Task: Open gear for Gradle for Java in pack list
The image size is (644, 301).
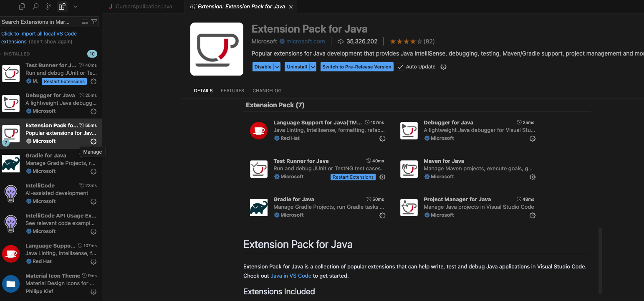Action: [x=382, y=215]
